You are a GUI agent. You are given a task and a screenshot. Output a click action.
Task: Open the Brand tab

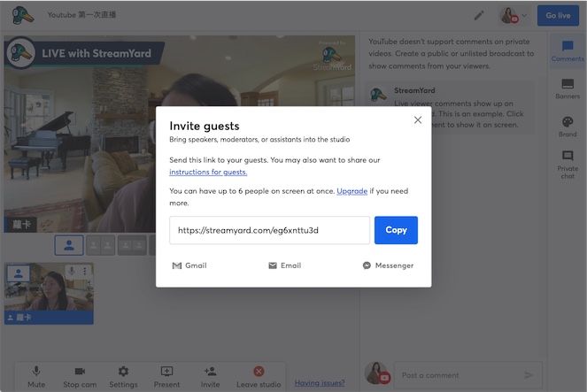coord(568,127)
